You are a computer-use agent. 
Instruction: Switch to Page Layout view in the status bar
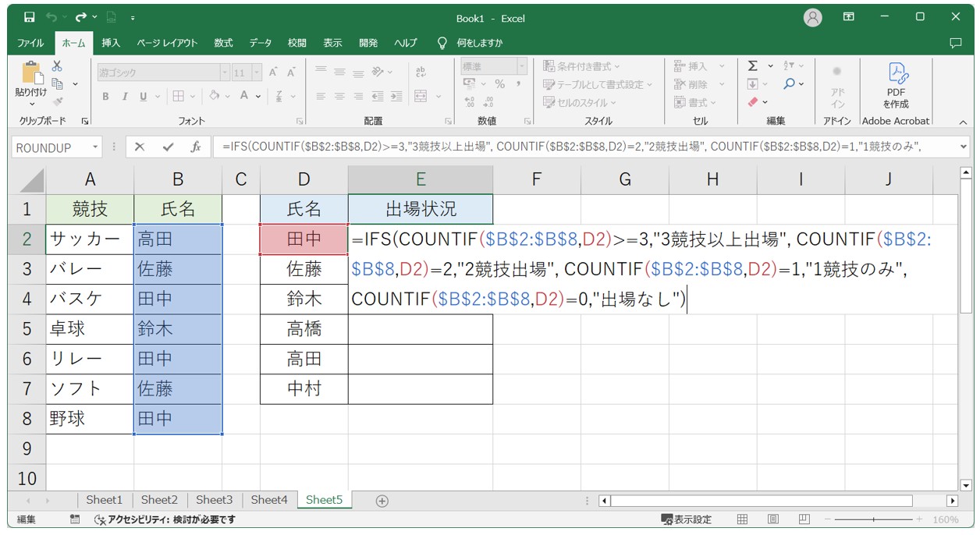click(x=772, y=519)
